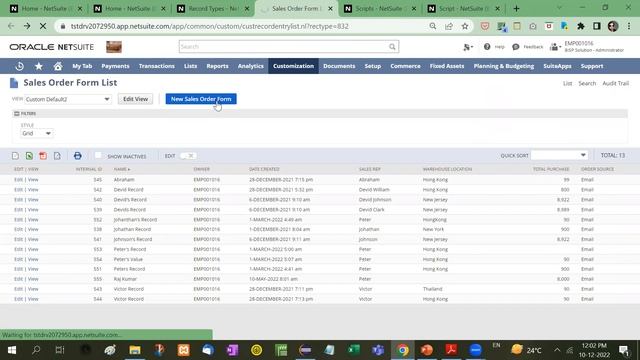Viewport: 640px width, 360px height.
Task: Open Chrome tab search dropdown arrow
Action: [x=559, y=8]
